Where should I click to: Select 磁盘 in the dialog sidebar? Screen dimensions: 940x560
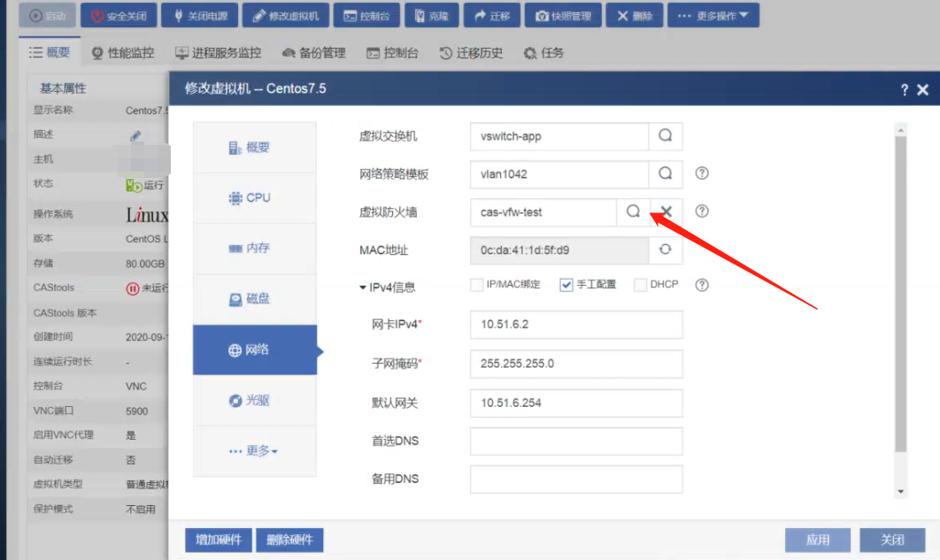tap(255, 298)
